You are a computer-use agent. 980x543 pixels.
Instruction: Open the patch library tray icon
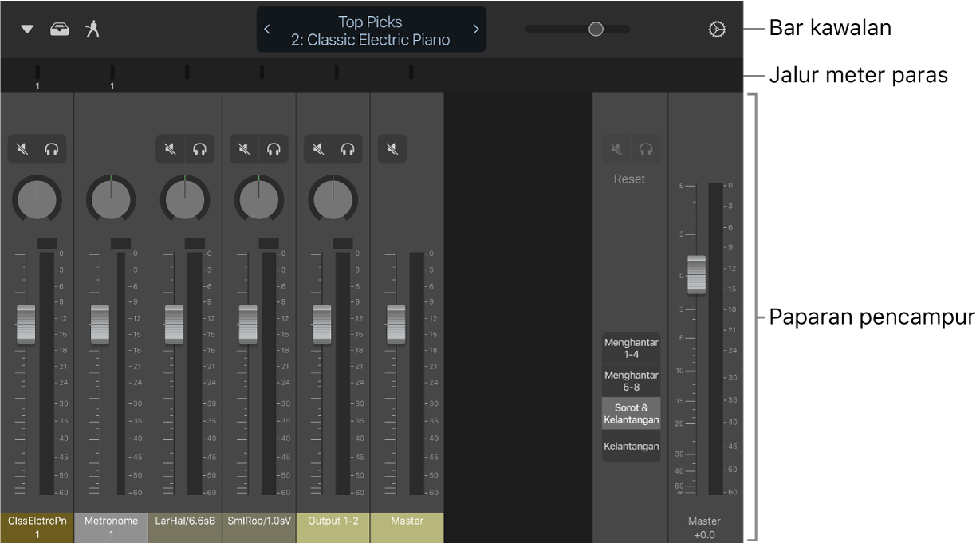click(x=60, y=30)
